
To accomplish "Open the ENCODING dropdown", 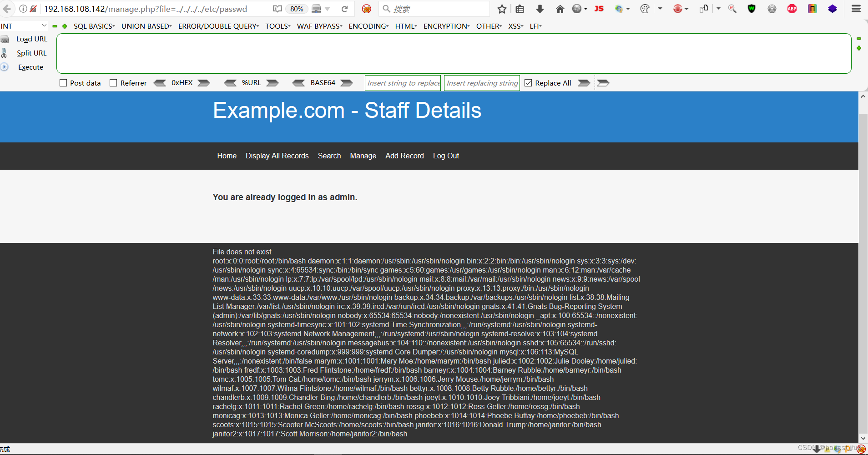I will [368, 26].
